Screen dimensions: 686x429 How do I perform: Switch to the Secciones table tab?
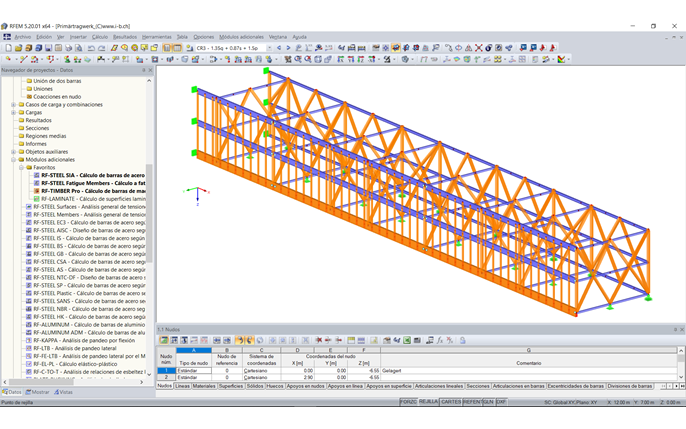[x=478, y=386]
